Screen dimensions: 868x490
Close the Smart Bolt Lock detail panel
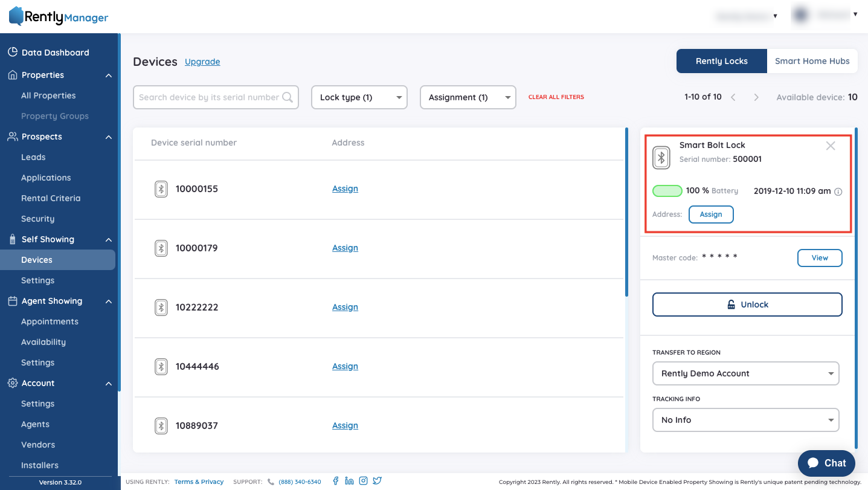pos(831,146)
